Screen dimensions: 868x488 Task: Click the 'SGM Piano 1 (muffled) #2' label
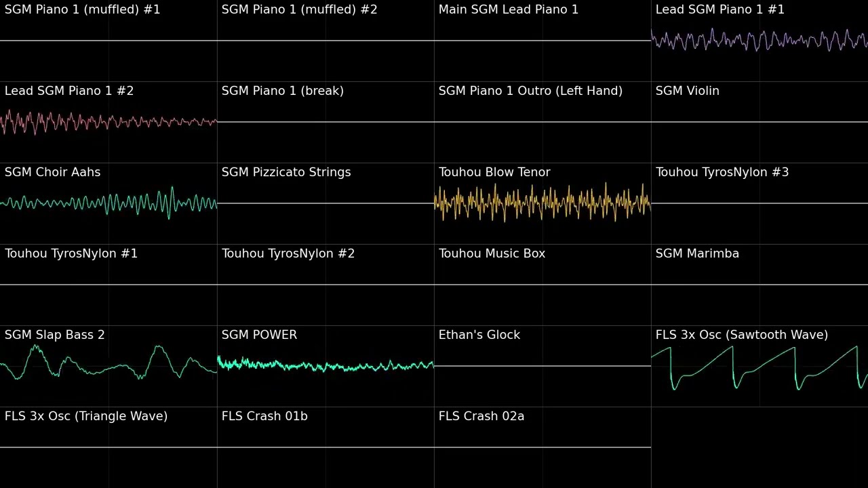299,9
